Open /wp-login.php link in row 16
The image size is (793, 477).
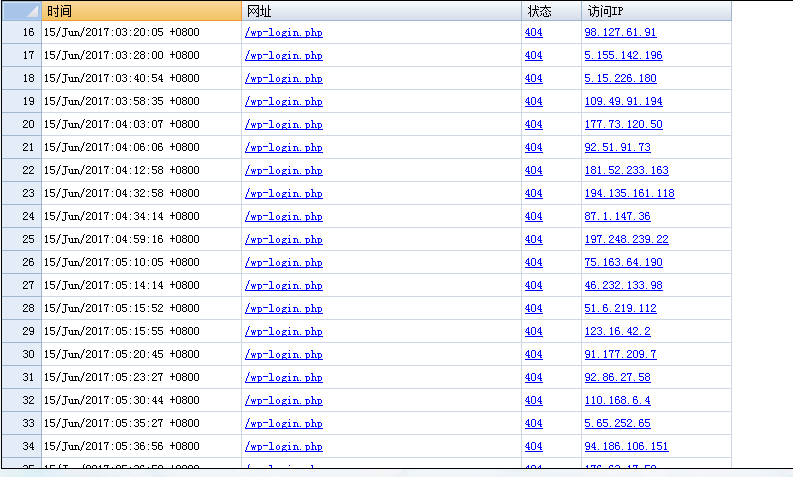coord(283,33)
